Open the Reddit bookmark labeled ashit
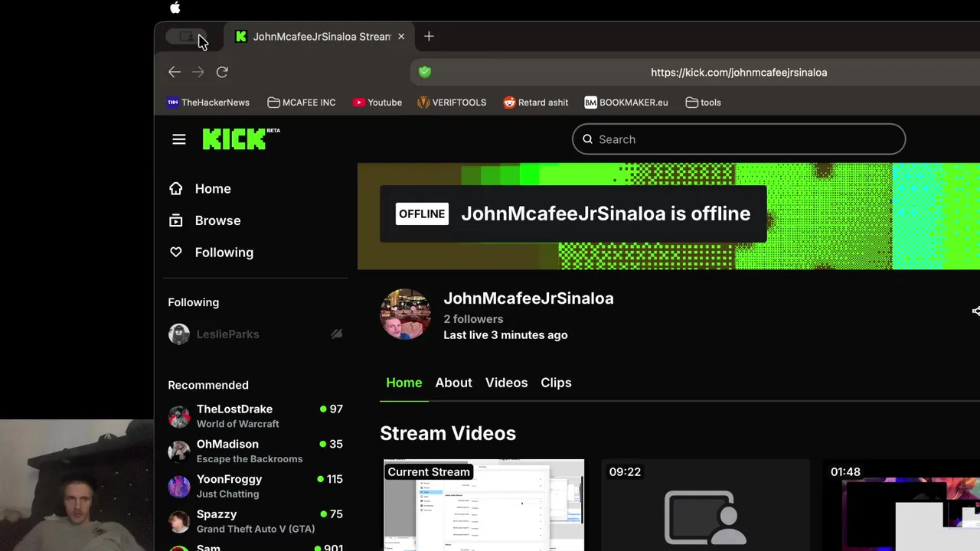 (536, 103)
